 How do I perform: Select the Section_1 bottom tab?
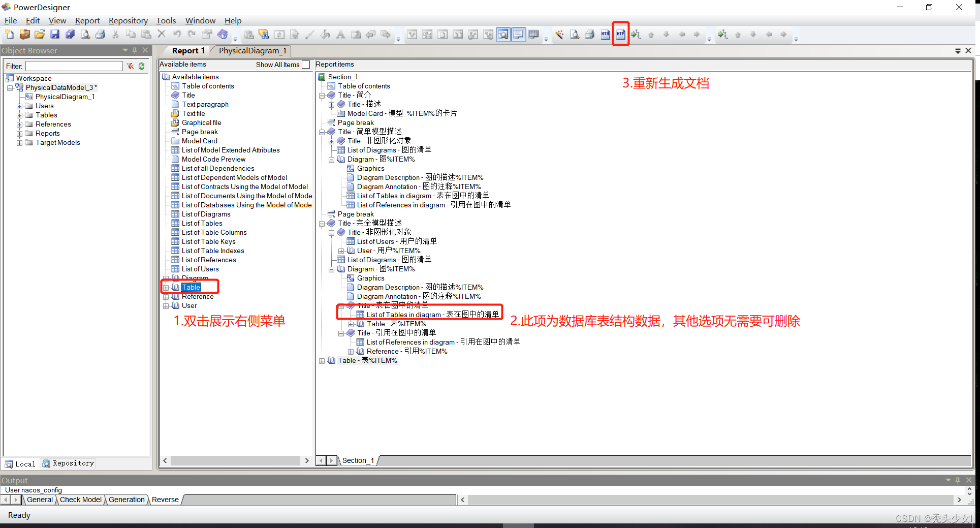point(358,461)
